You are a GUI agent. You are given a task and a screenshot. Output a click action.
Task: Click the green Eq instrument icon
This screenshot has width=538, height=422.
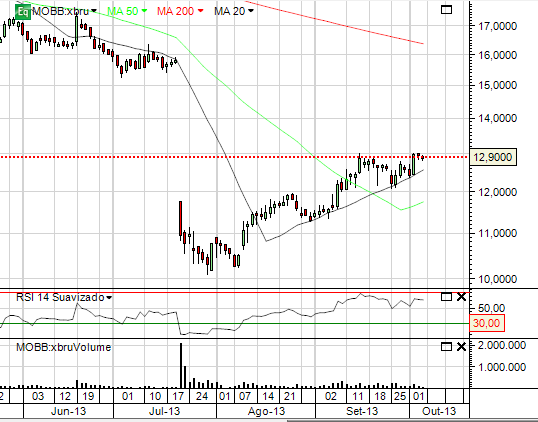23,11
